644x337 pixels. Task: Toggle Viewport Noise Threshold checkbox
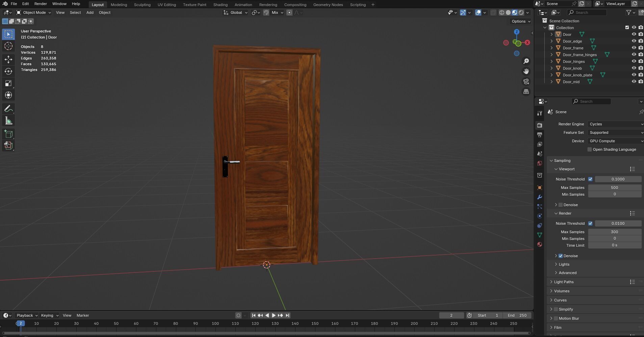click(x=590, y=179)
